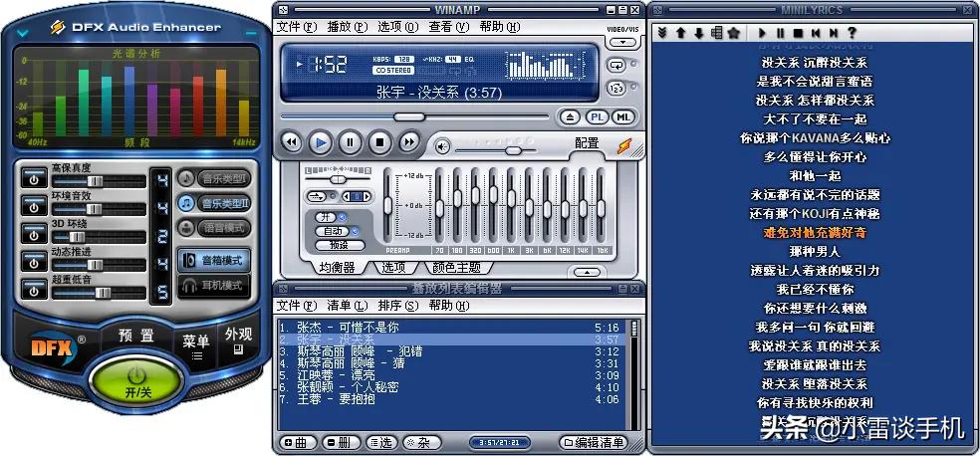Adjust the Winamp volume slider
Image resolution: width=980 pixels, height=456 pixels.
[x=496, y=150]
